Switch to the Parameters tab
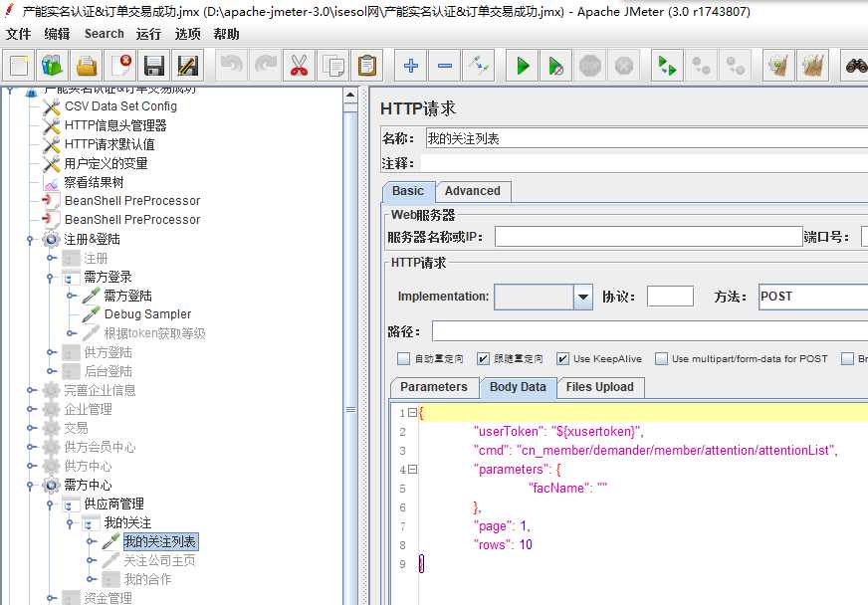This screenshot has width=868, height=605. 433,387
